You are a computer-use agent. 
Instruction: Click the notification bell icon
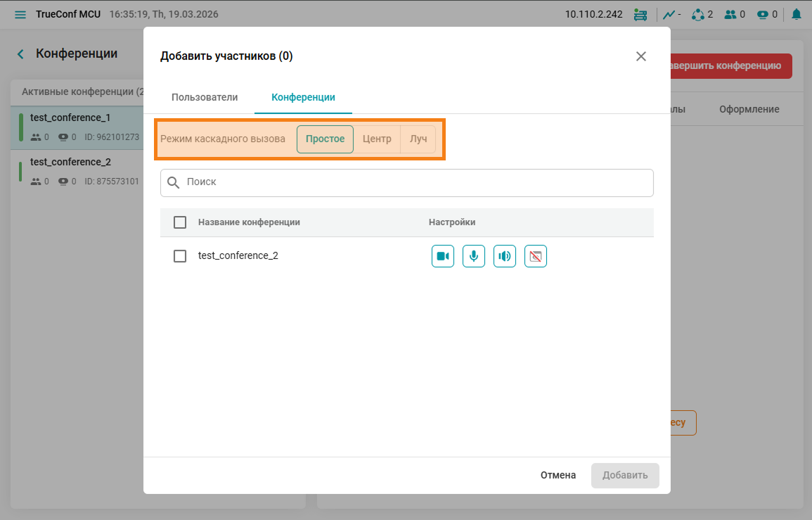pos(797,14)
